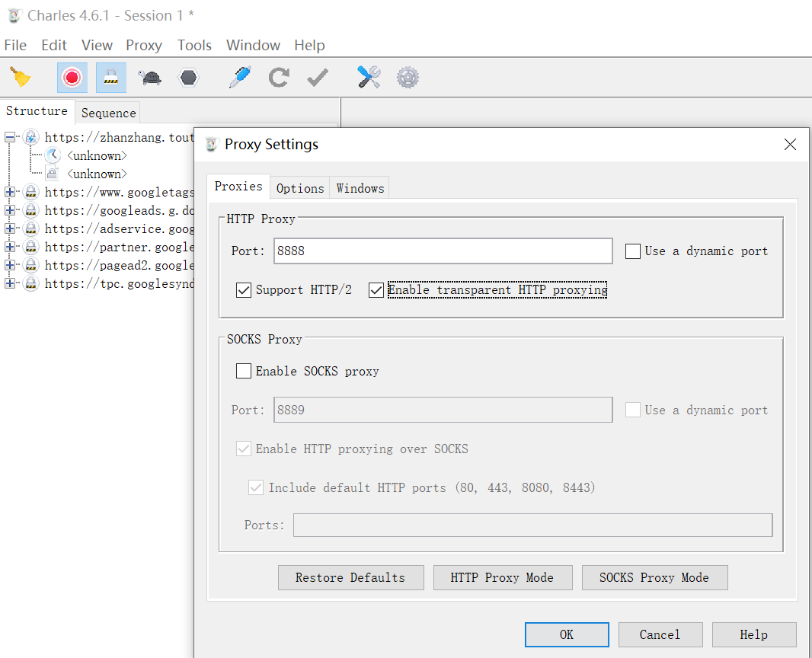
Task: Expand the tpc.googlesynd tree node
Action: (9, 283)
